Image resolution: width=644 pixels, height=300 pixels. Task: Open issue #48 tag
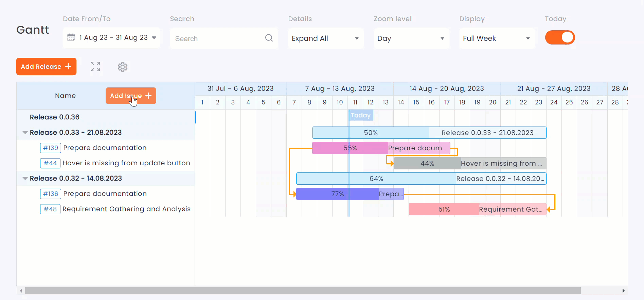click(50, 209)
